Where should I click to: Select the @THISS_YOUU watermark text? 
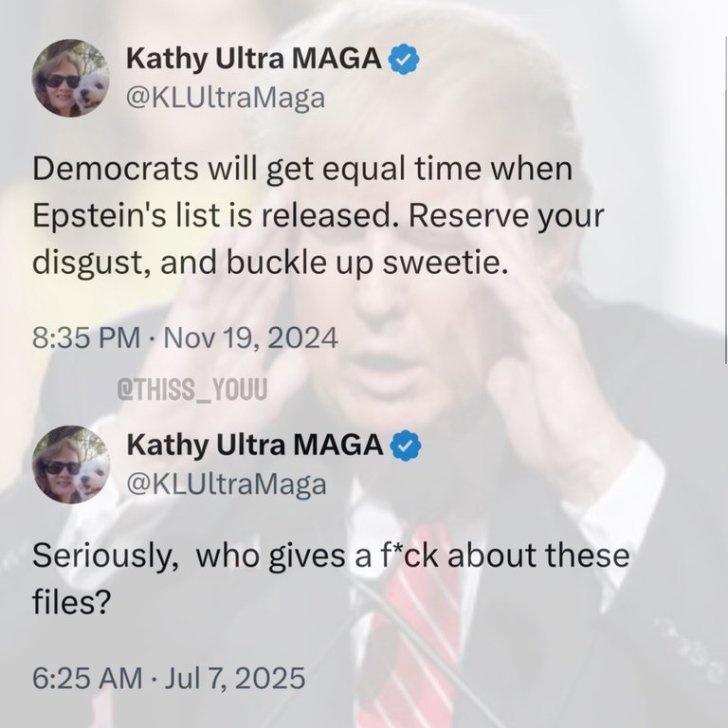click(192, 389)
